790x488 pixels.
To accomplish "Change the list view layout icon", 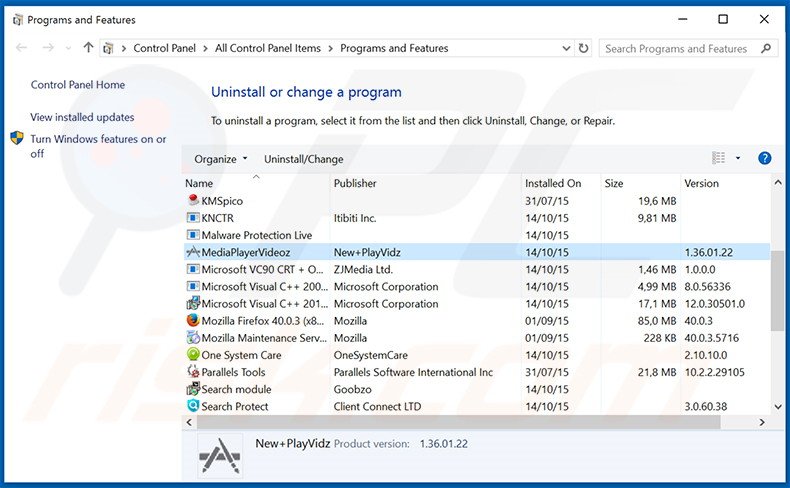I will pyautogui.click(x=718, y=158).
